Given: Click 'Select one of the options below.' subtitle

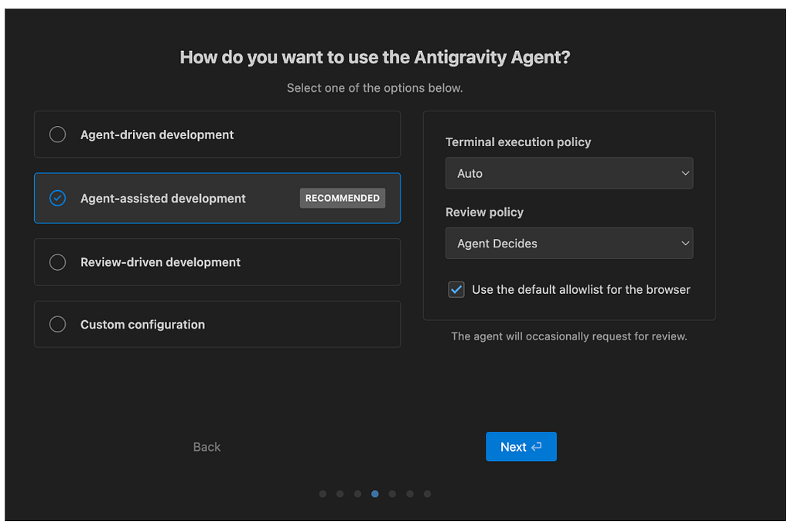Looking at the screenshot, I should point(375,88).
